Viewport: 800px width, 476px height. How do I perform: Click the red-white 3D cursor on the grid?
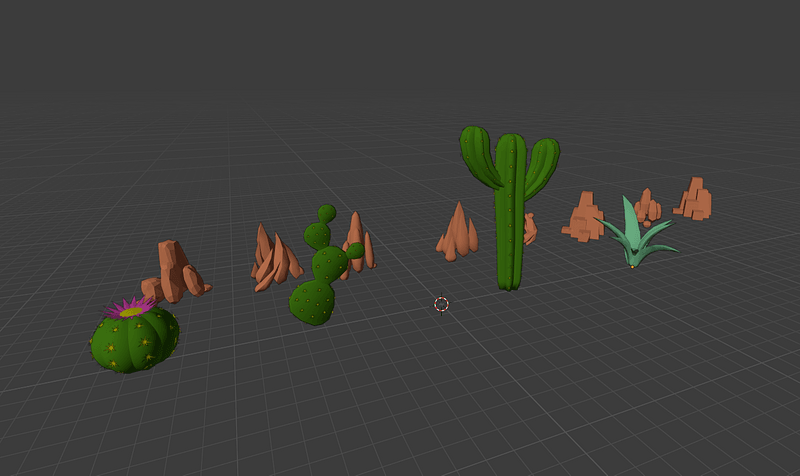(x=441, y=305)
